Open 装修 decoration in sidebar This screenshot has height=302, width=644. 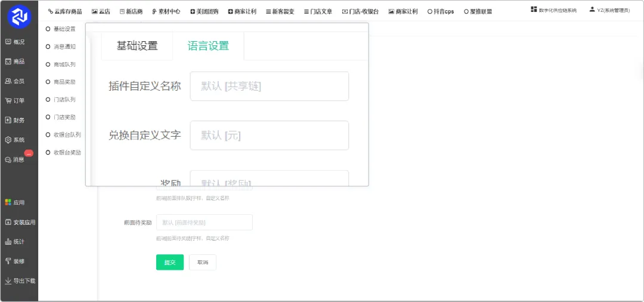tap(15, 261)
